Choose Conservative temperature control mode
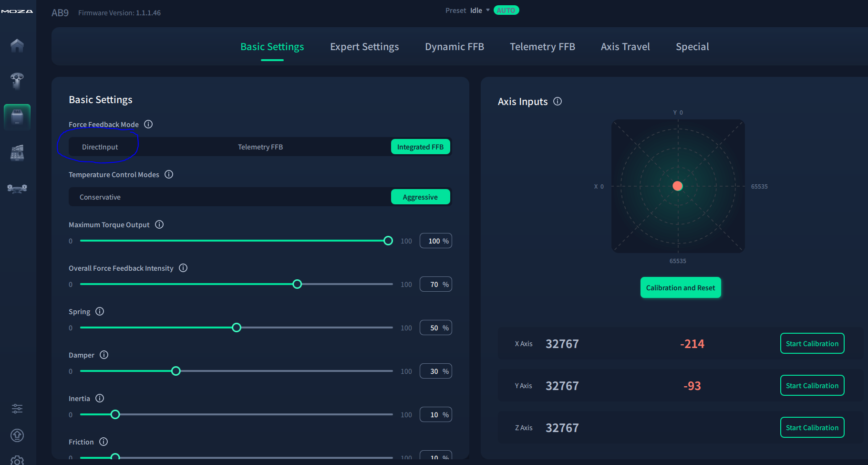Viewport: 868px width, 465px height. (100, 197)
